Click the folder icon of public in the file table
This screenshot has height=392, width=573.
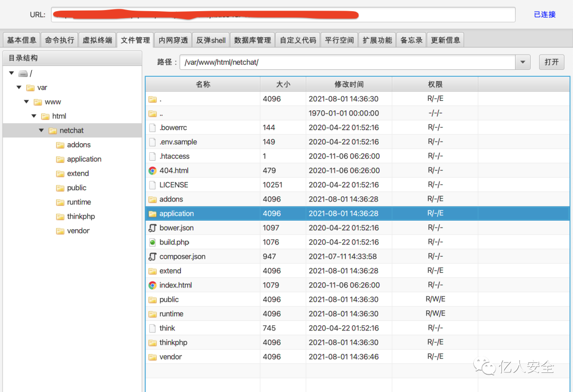tap(152, 300)
